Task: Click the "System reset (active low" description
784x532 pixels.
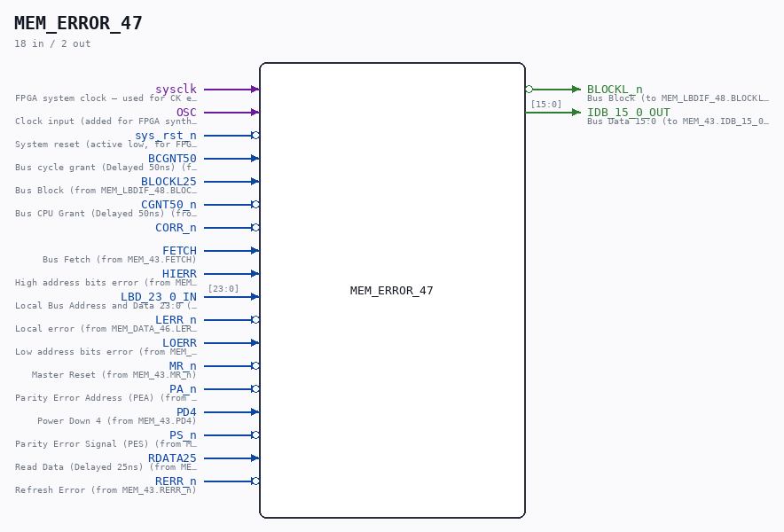Action: 106,144
